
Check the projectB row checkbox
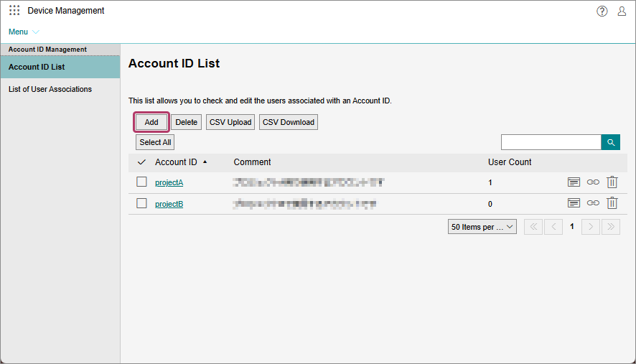pyautogui.click(x=142, y=203)
